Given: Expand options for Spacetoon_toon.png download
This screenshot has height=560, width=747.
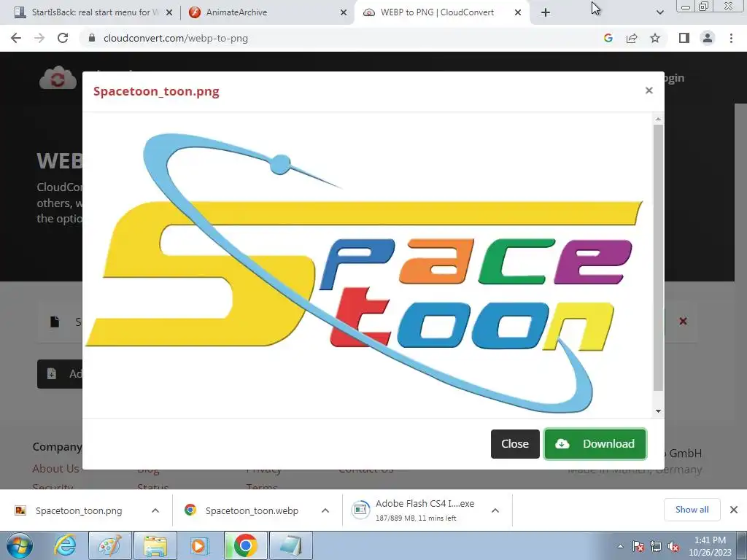Looking at the screenshot, I should 155,510.
